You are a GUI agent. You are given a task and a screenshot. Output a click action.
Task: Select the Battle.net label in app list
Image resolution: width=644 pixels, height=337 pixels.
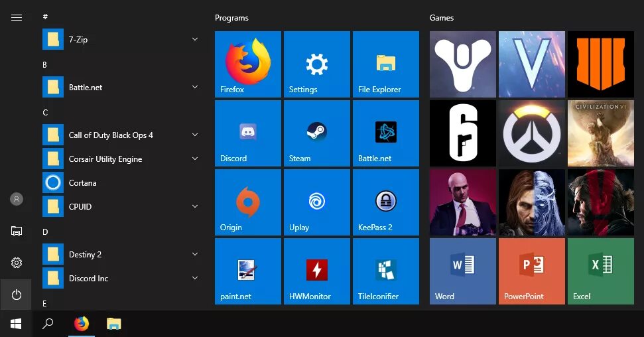(86, 87)
